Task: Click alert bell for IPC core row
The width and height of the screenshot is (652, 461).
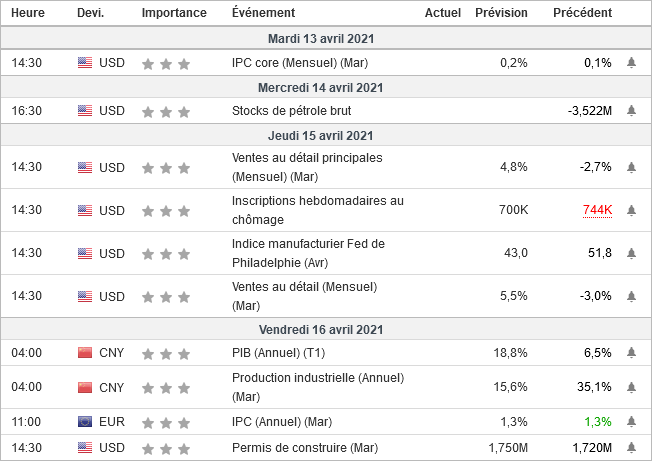Action: (631, 63)
